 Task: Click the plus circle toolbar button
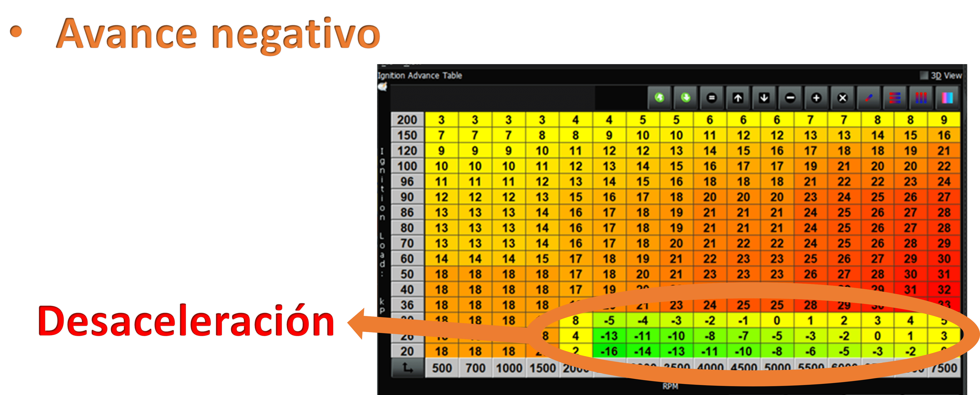816,98
